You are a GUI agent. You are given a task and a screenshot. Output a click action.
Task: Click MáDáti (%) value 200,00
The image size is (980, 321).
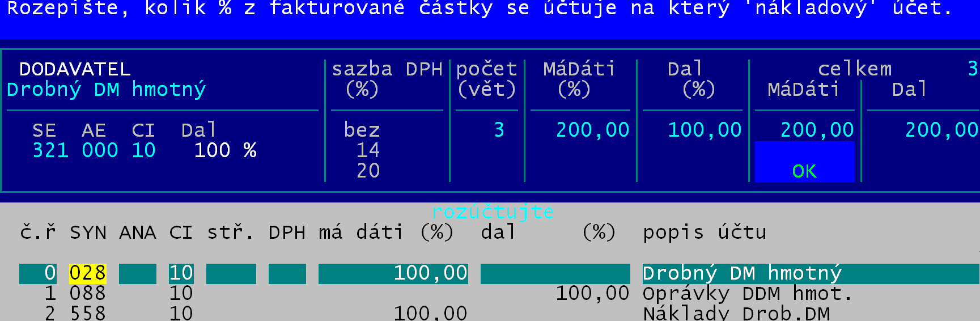(x=592, y=130)
